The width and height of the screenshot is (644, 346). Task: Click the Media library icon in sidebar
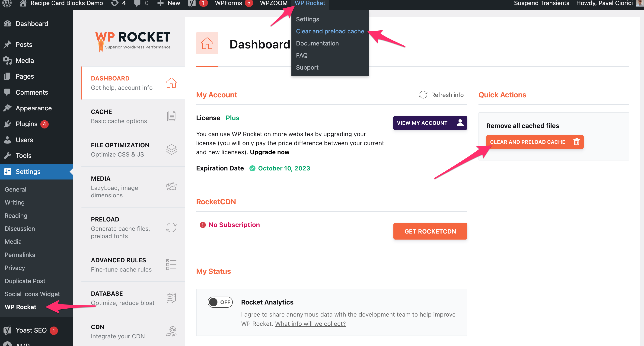[x=7, y=60]
